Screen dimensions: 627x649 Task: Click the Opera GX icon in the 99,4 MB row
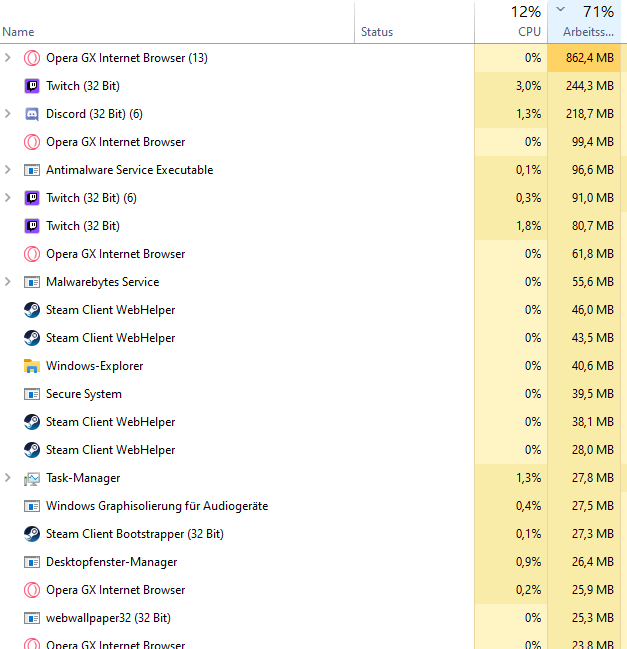[x=32, y=142]
